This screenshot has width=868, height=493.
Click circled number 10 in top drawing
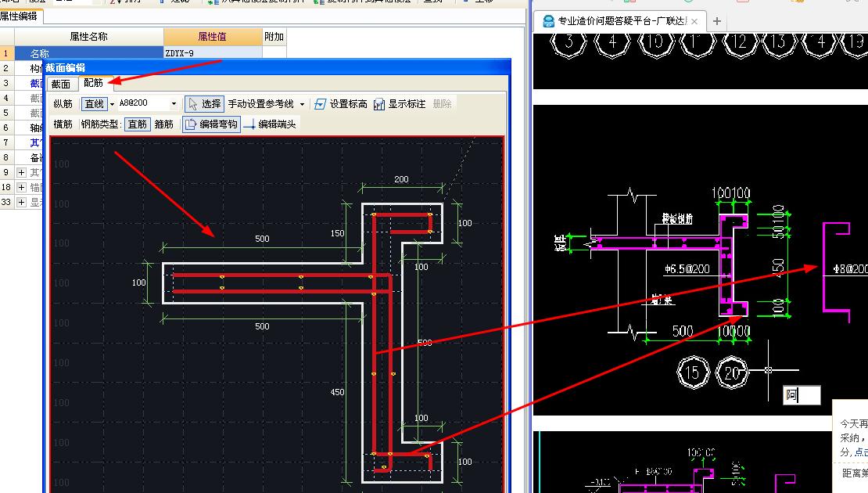(655, 42)
